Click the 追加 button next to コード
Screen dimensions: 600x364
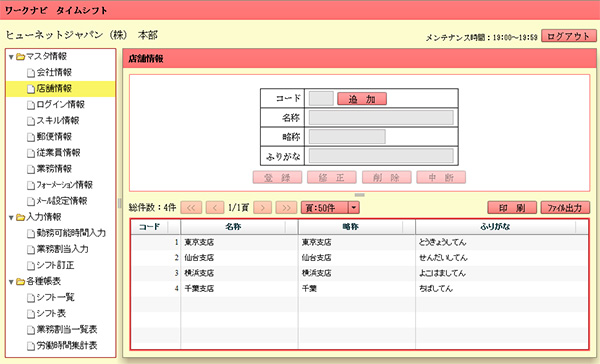(362, 99)
